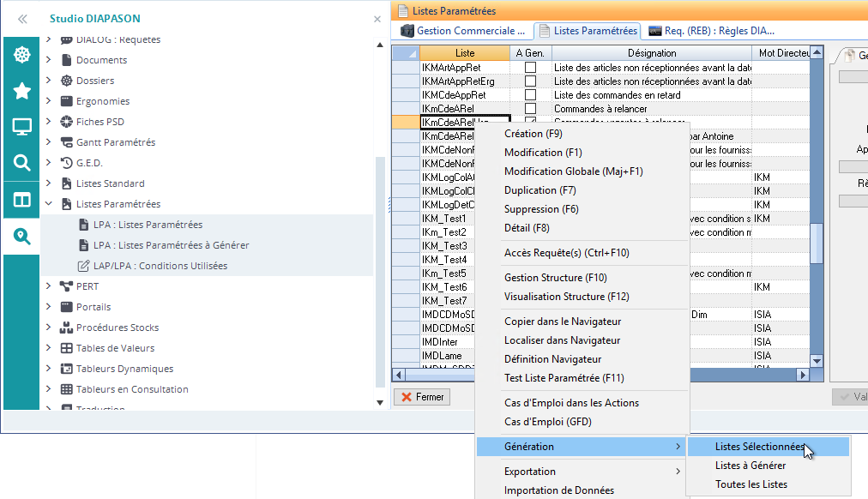Click the map pin search icon
This screenshot has width=868, height=499.
click(21, 237)
